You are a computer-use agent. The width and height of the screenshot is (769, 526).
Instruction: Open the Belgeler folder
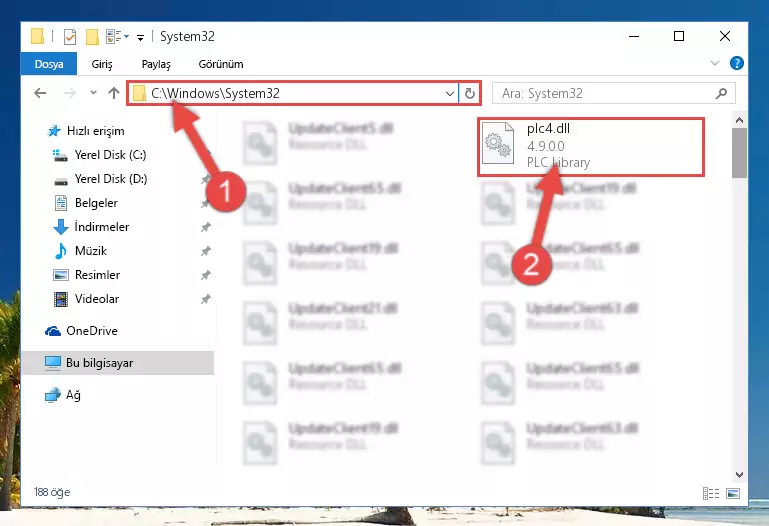(x=96, y=203)
